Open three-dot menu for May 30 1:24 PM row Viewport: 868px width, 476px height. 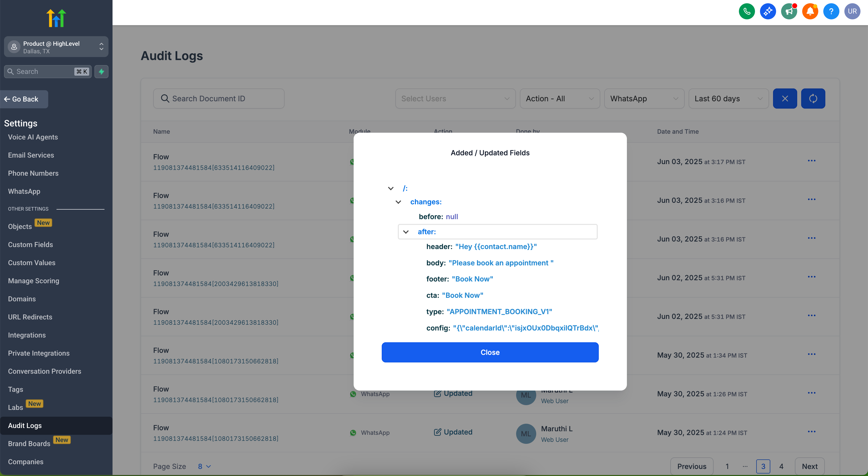point(811,432)
